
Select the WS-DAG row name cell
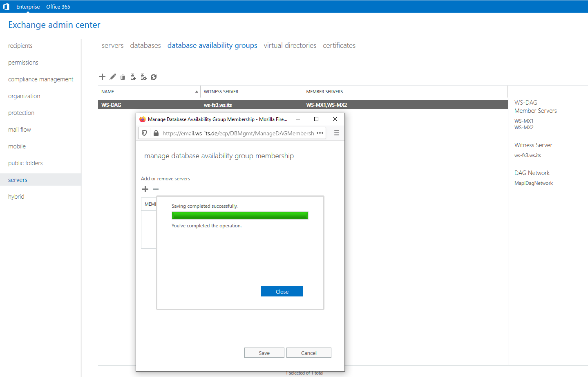point(111,105)
